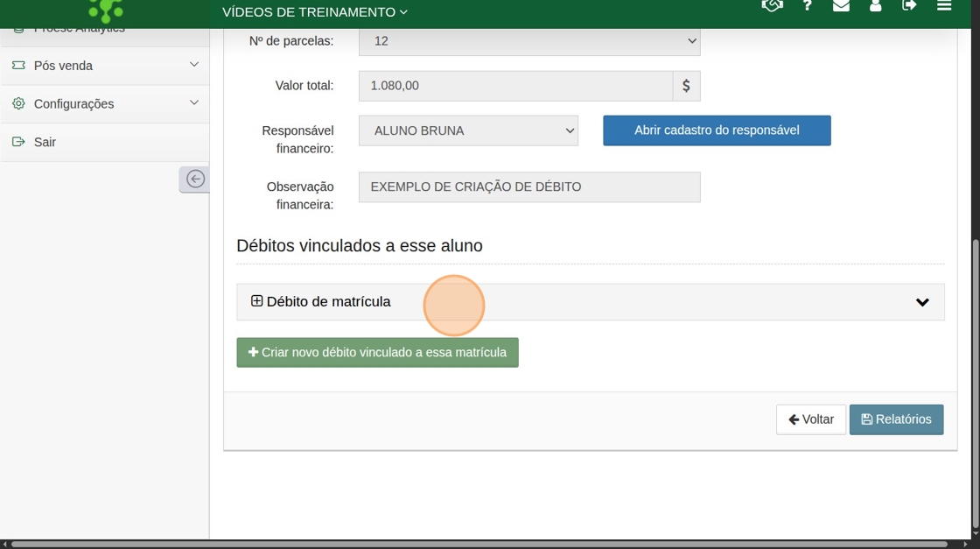
Task: Click the horizontal scrollbar at bottom
Action: pos(479,545)
